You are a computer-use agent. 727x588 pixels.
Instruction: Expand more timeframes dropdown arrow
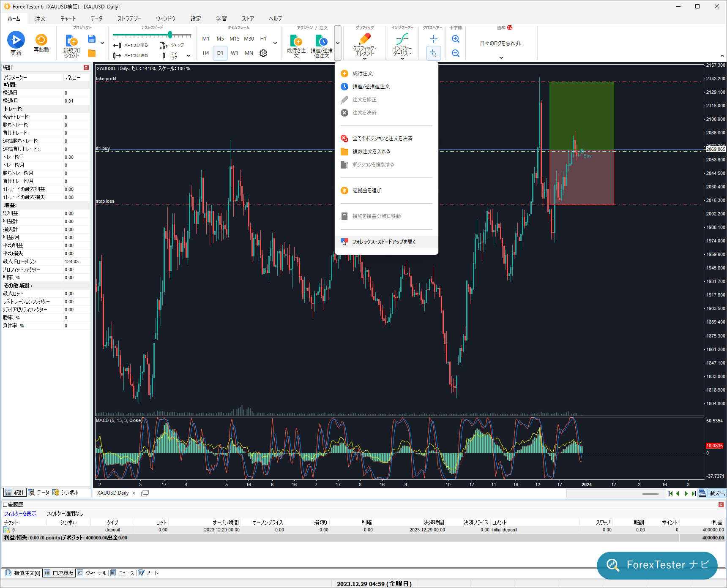click(x=275, y=43)
